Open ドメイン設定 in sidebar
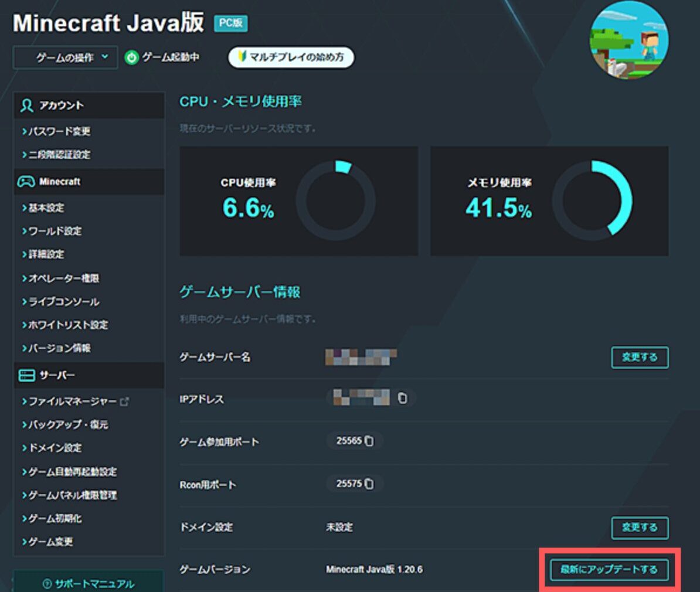The image size is (700, 592). (x=55, y=447)
